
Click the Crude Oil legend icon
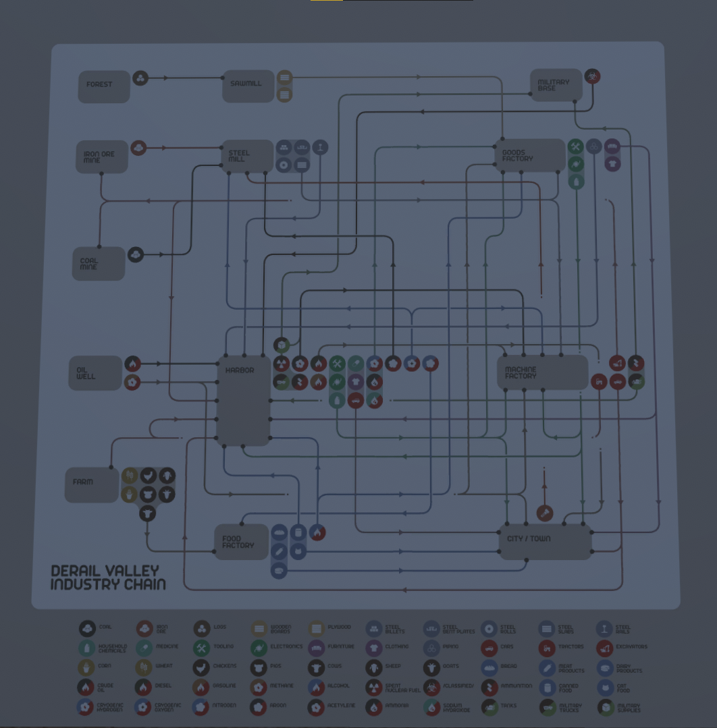click(86, 687)
